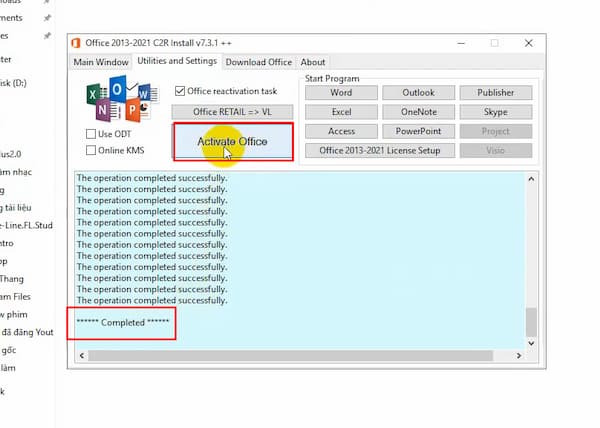The width and height of the screenshot is (600, 428).
Task: Launch Outlook from Start Program
Action: point(419,93)
